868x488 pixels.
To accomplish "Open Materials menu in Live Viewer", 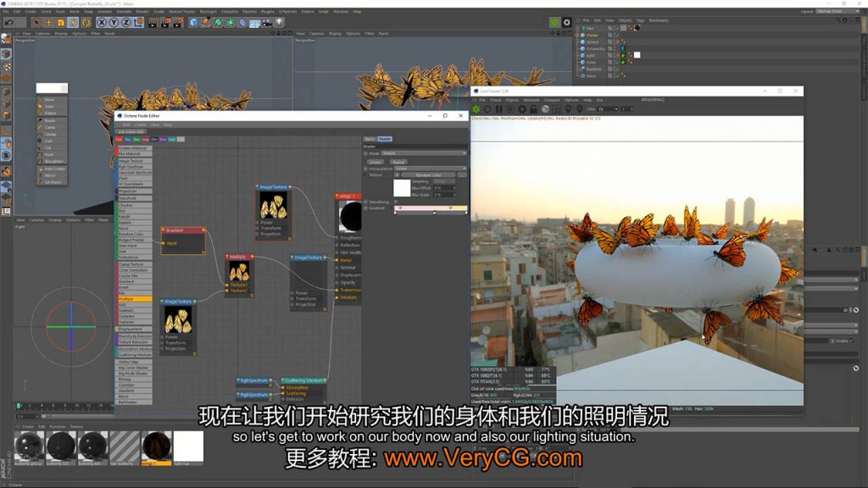I will point(531,100).
